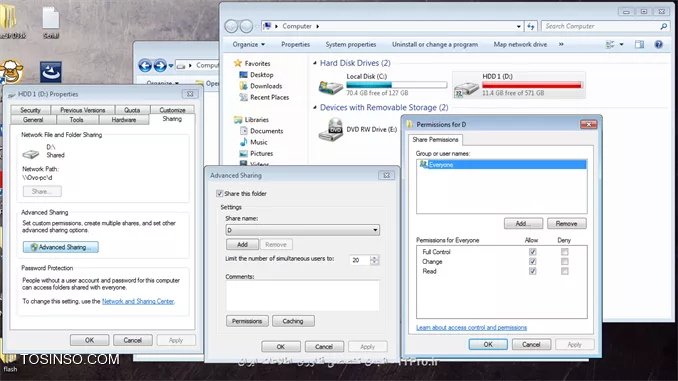Click the refresh icon beside address bar

[x=531, y=26]
